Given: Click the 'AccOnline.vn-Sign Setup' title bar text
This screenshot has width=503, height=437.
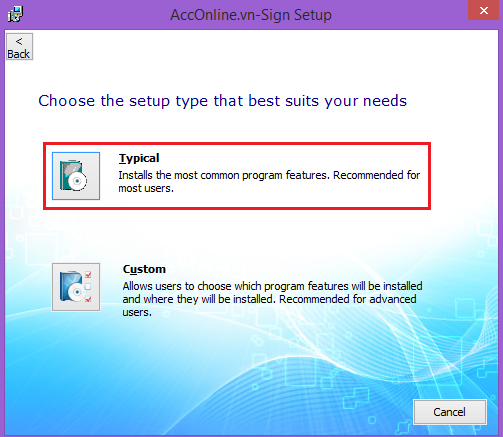Looking at the screenshot, I should point(251,15).
